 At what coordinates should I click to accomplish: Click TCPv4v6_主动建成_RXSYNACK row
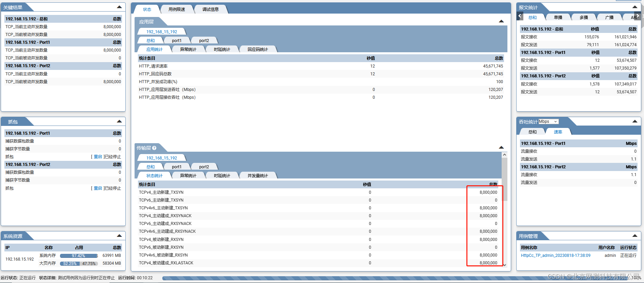tap(319, 231)
